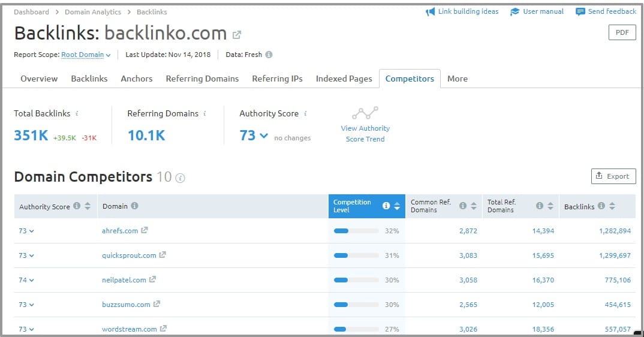644x337 pixels.
Task: Open the quicksprout.com domain link
Action: click(x=129, y=255)
